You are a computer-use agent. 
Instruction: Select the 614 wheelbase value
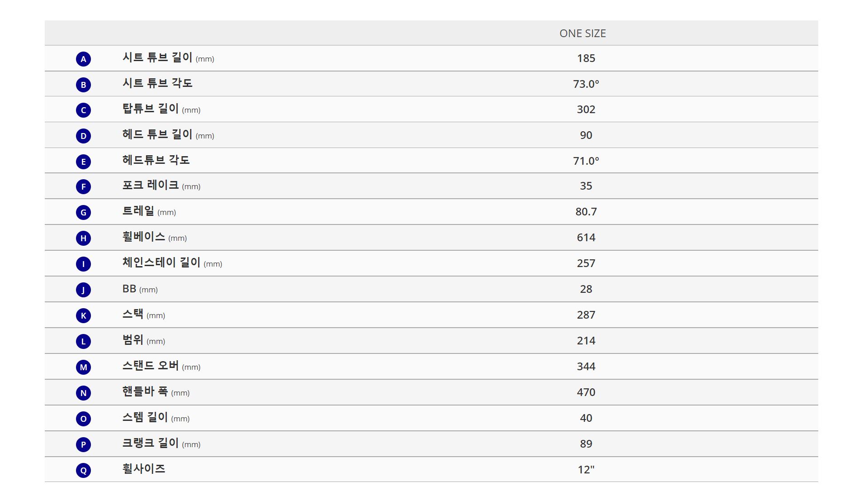coord(586,238)
